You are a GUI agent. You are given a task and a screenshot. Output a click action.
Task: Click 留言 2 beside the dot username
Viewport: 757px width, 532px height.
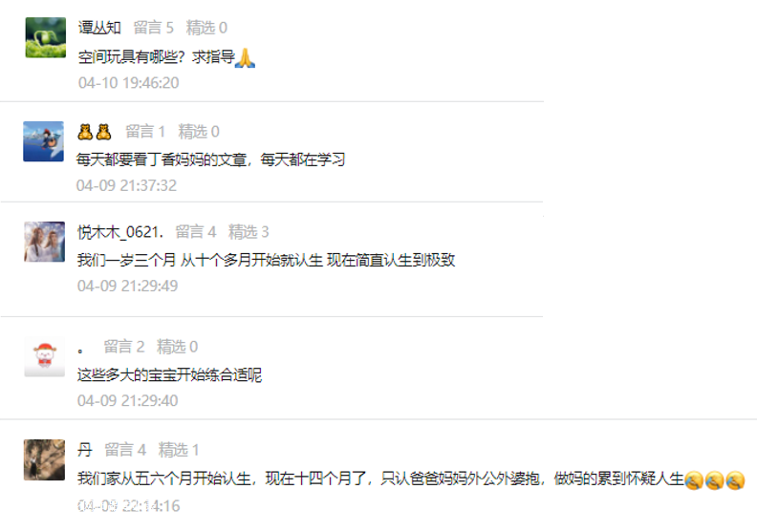[124, 347]
